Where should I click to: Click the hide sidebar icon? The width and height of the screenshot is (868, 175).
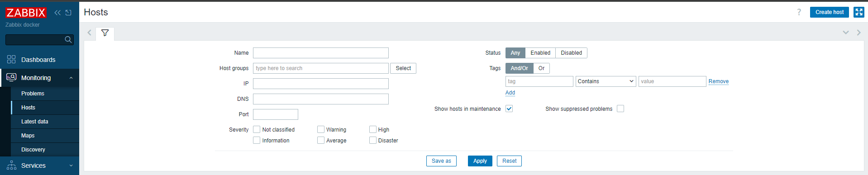pyautogui.click(x=68, y=13)
